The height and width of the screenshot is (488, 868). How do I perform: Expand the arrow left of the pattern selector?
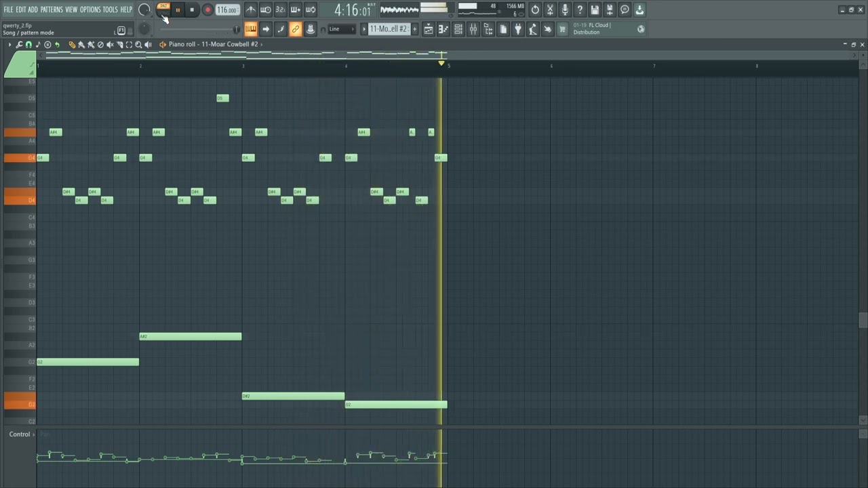(363, 29)
